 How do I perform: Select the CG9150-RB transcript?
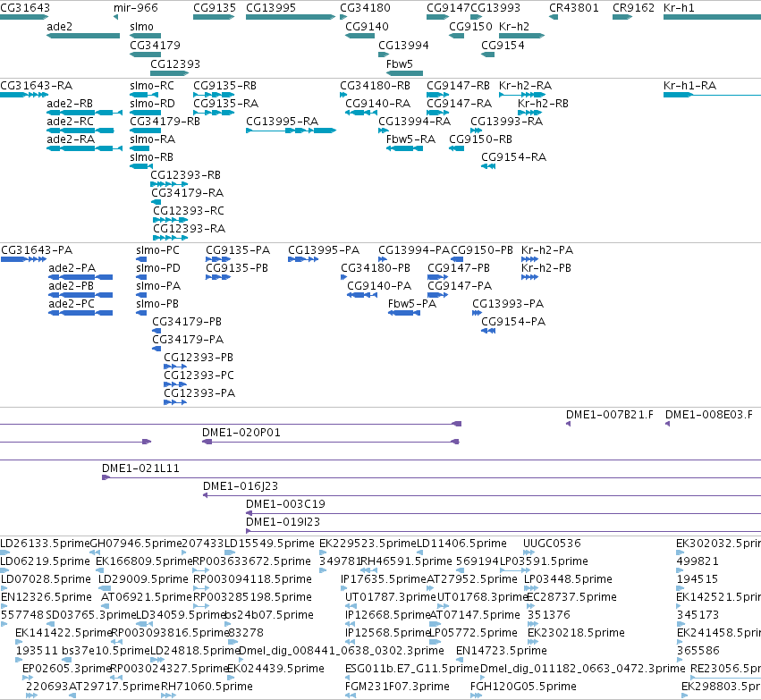coord(457,148)
